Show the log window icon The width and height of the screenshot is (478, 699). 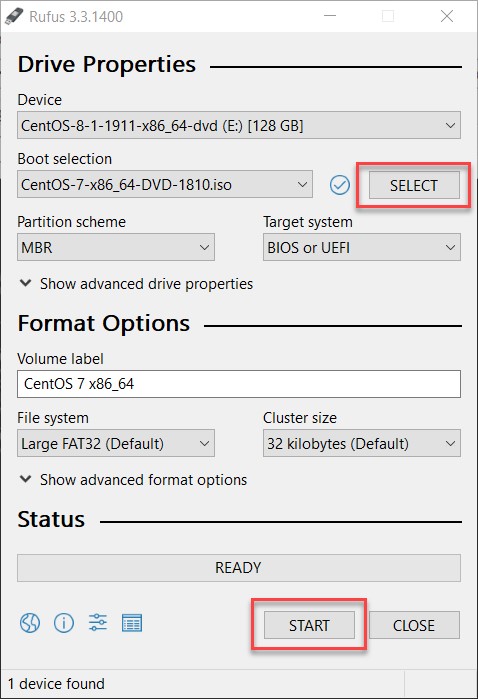tap(132, 623)
